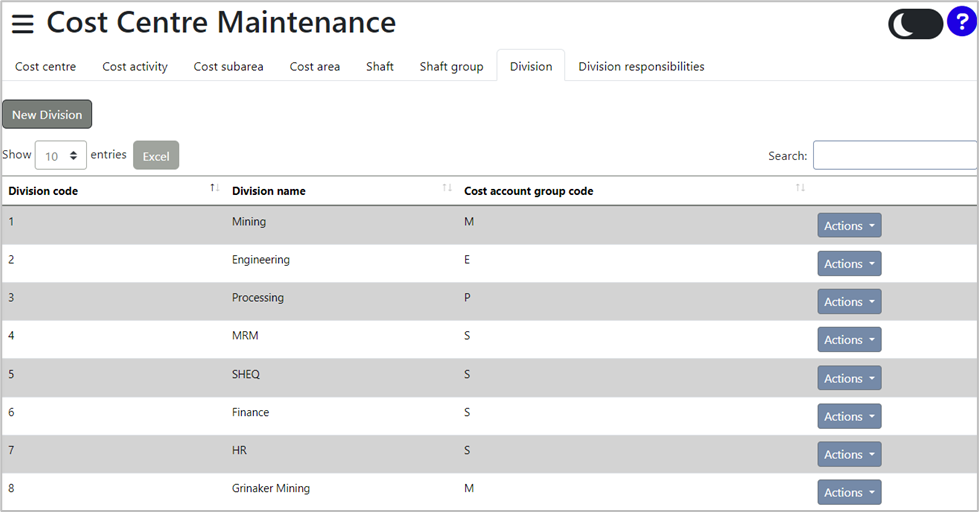The image size is (979, 512).
Task: Click the Division code column header
Action: pos(43,191)
